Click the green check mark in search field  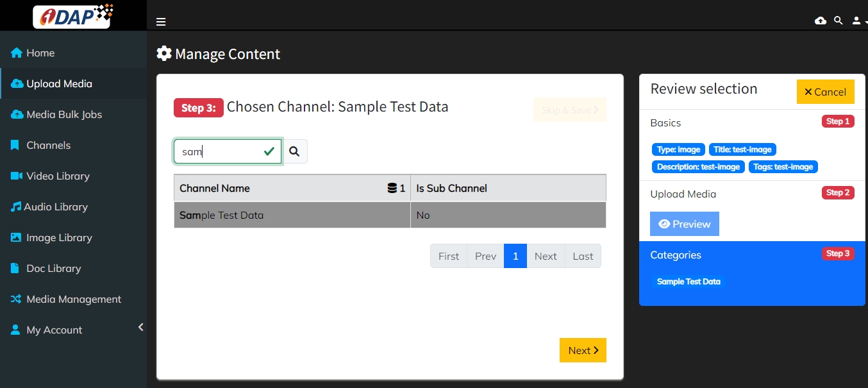pos(269,151)
